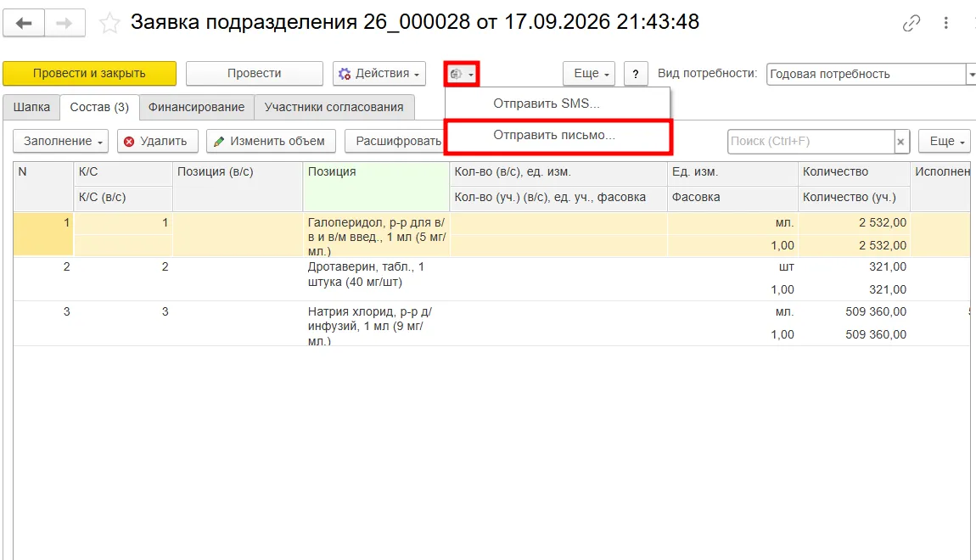Click Изменить объем button

272,141
